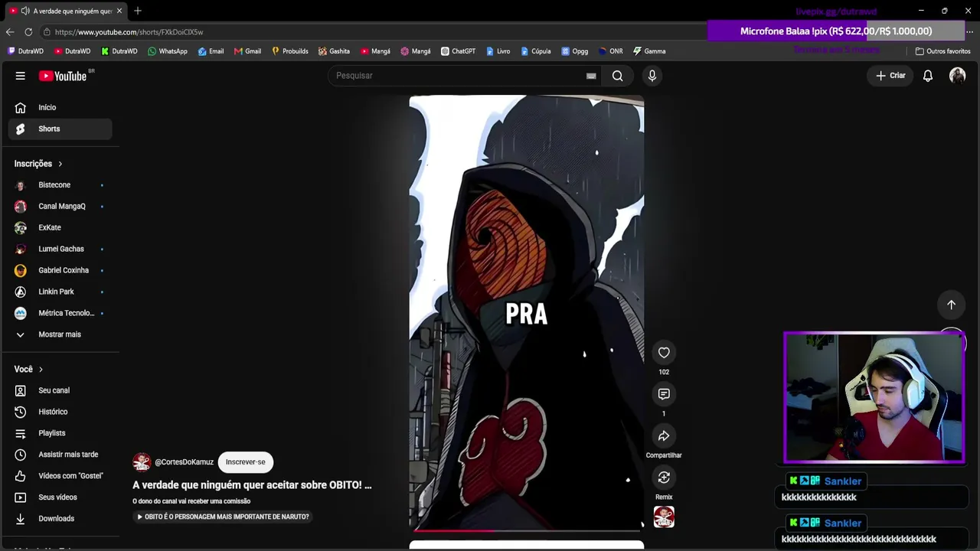This screenshot has width=980, height=551.
Task: Open the ChatGPT bookmark
Action: 458,51
